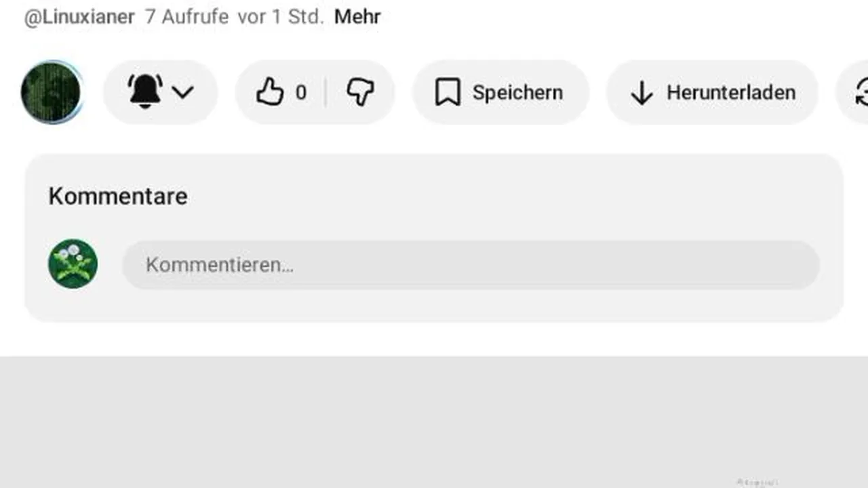Expand the chevron next to the bell
868x488 pixels.
click(x=183, y=92)
